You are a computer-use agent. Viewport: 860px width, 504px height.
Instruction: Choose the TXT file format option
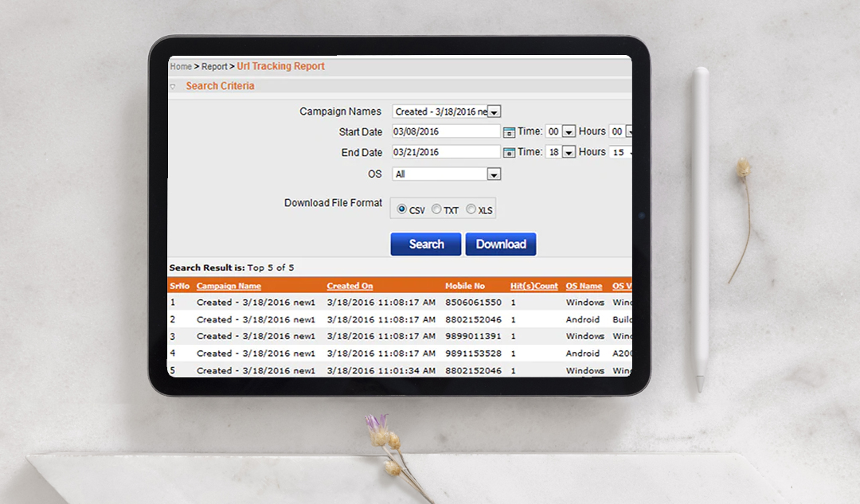(x=436, y=209)
